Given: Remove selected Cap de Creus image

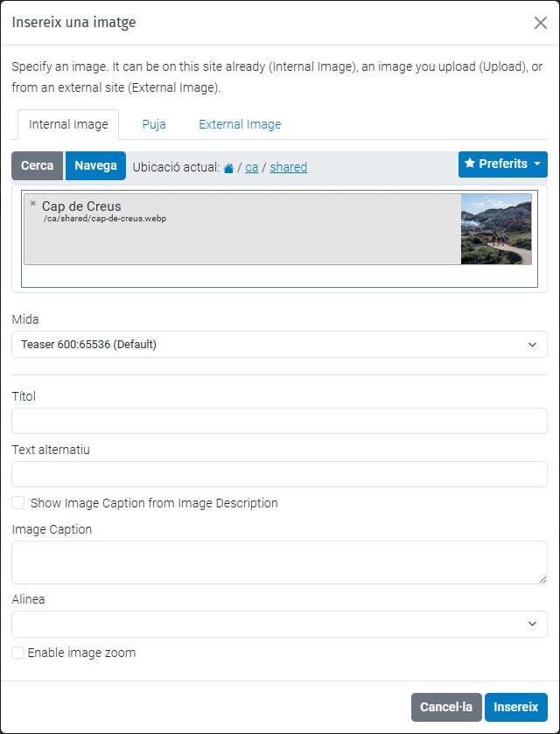Looking at the screenshot, I should coord(33,204).
